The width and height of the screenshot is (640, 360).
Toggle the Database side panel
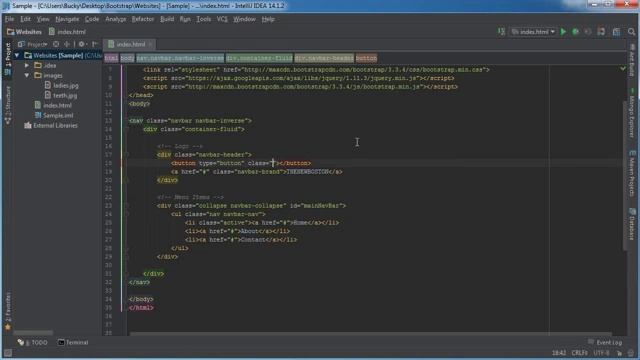pyautogui.click(x=632, y=224)
